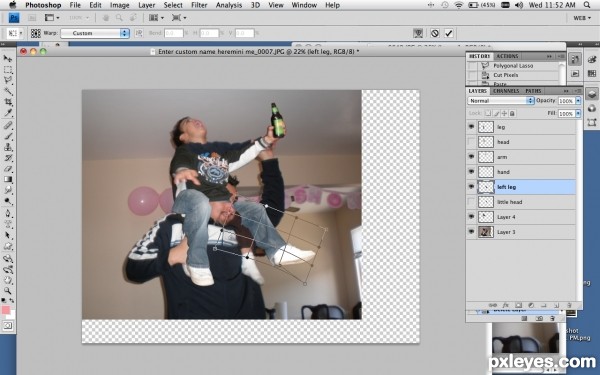600x375 pixels.
Task: Click the Opacity value field
Action: (x=566, y=101)
